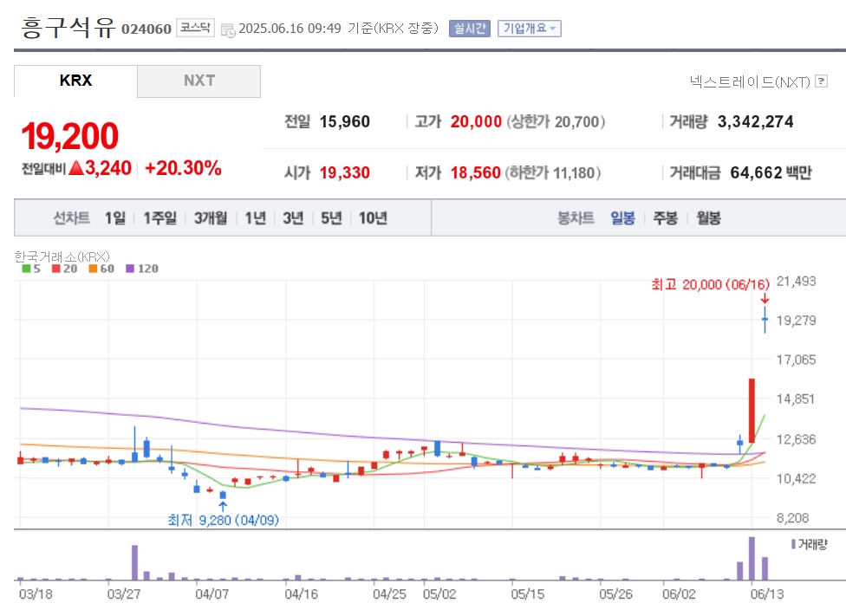Click the green 5-day moving average swatch
This screenshot has height=616, width=846.
pyautogui.click(x=26, y=269)
